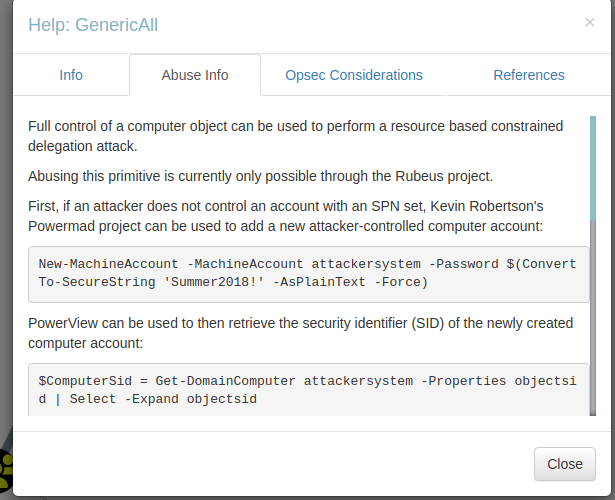Image resolution: width=615 pixels, height=500 pixels.
Task: Go to the References tab
Action: [x=529, y=75]
